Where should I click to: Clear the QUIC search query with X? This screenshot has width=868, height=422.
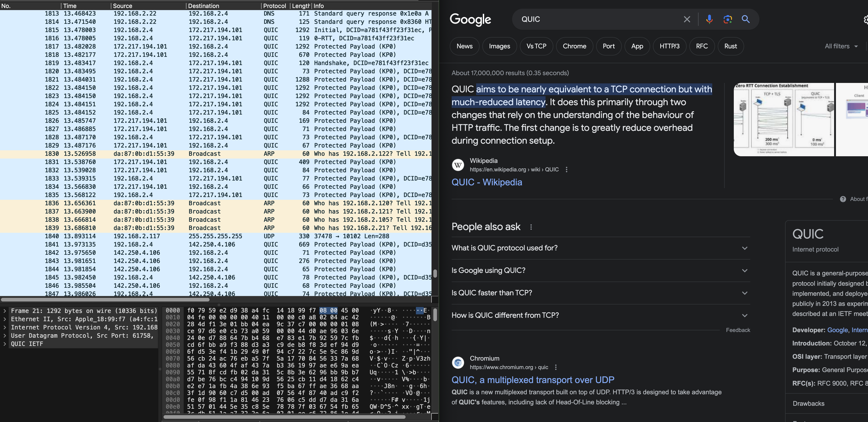687,19
